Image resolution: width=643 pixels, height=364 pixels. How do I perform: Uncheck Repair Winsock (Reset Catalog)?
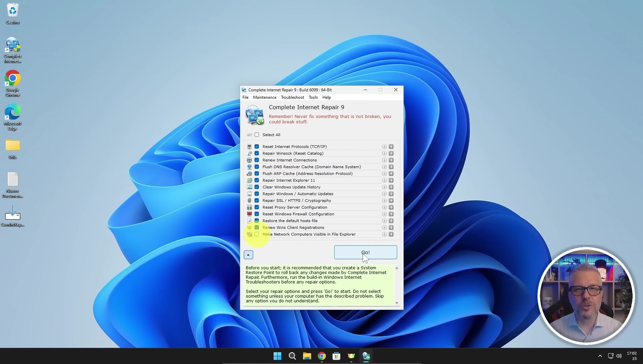[x=257, y=153]
